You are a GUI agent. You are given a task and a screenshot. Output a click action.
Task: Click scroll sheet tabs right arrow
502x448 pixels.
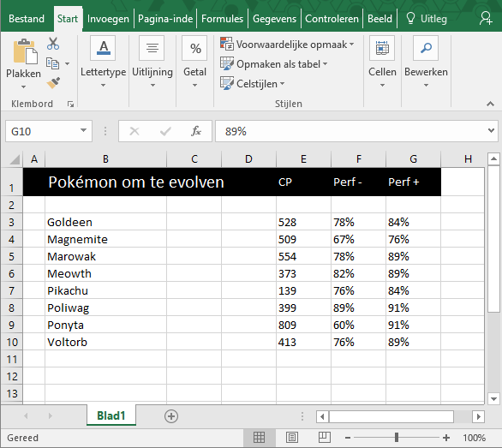pos(50,416)
